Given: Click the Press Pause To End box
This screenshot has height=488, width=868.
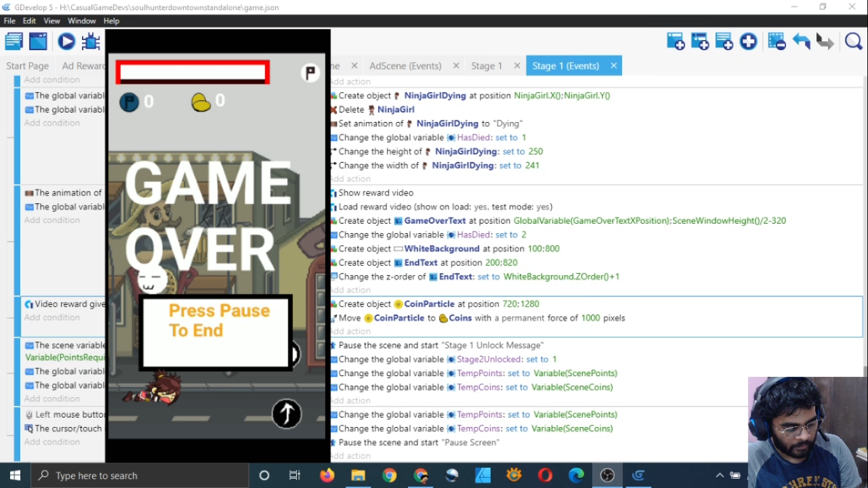Looking at the screenshot, I should (x=216, y=333).
